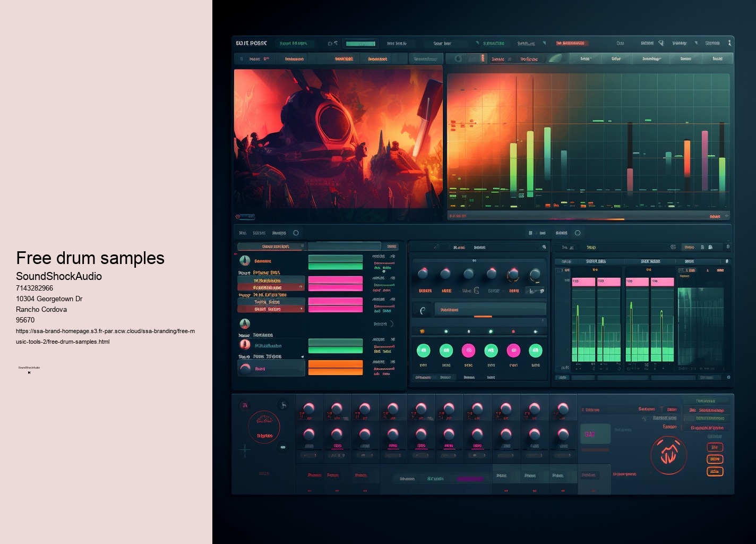The width and height of the screenshot is (756, 544).
Task: Select the address "10304 Georgetown Dr"
Action: click(49, 299)
